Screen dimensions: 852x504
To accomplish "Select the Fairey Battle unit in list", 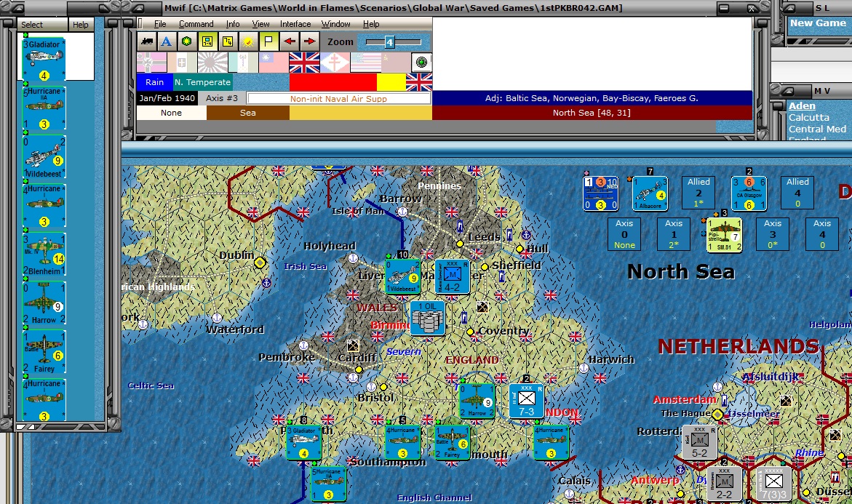I will (44, 353).
